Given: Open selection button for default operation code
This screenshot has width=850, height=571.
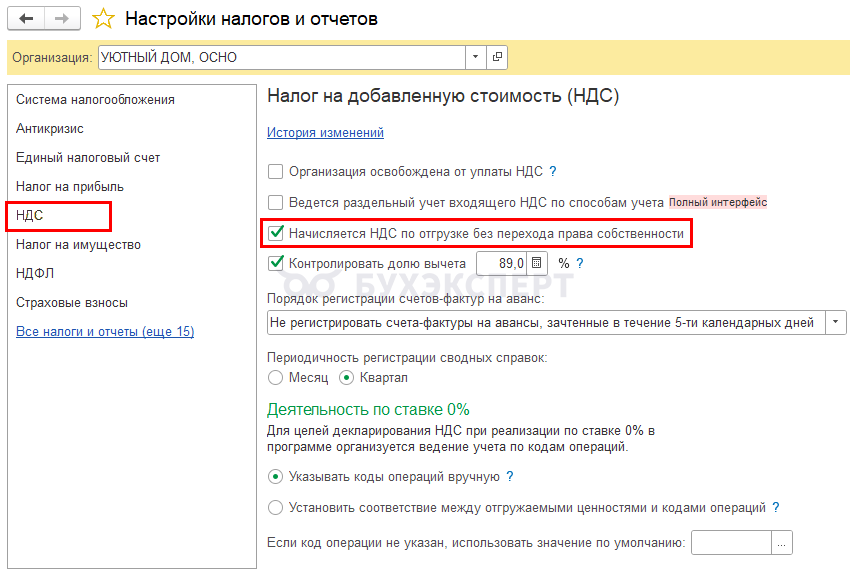Looking at the screenshot, I should [x=782, y=543].
